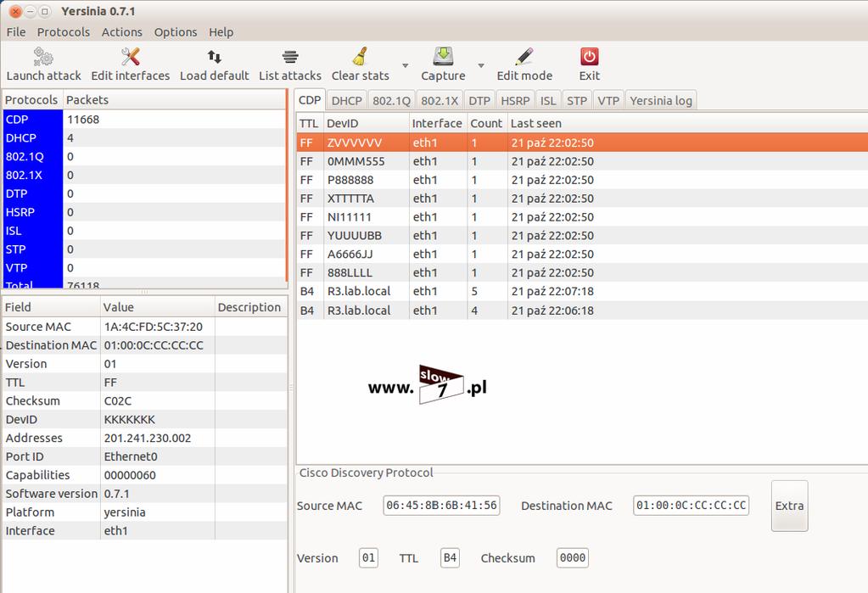The image size is (868, 593).
Task: Switch to the ISL tab
Action: pyautogui.click(x=548, y=101)
